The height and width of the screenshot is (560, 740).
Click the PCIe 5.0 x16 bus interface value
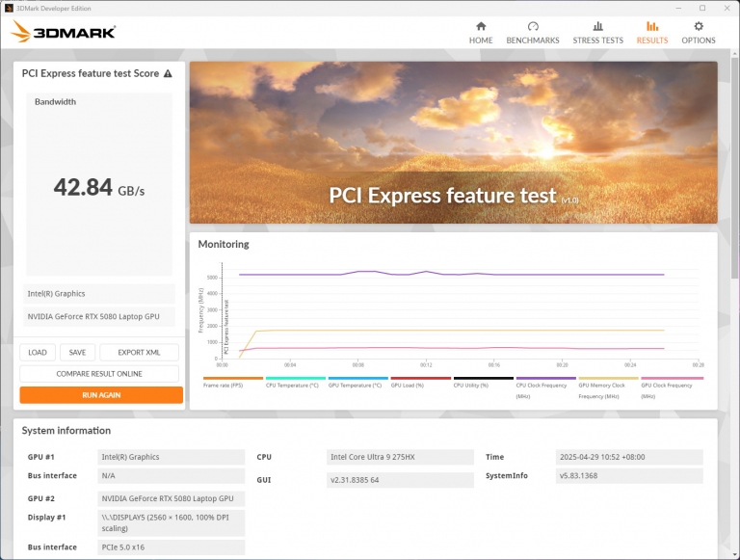tap(171, 547)
